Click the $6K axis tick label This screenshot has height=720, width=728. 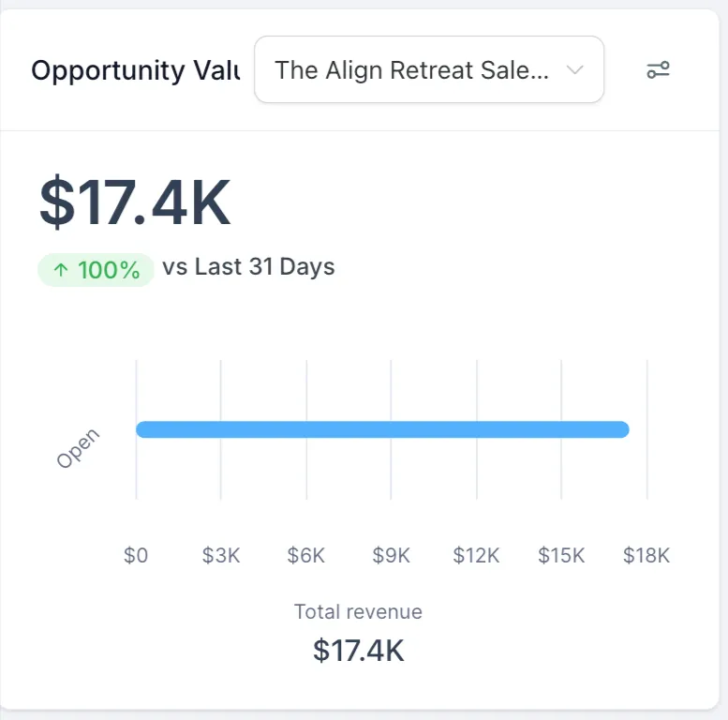(306, 555)
